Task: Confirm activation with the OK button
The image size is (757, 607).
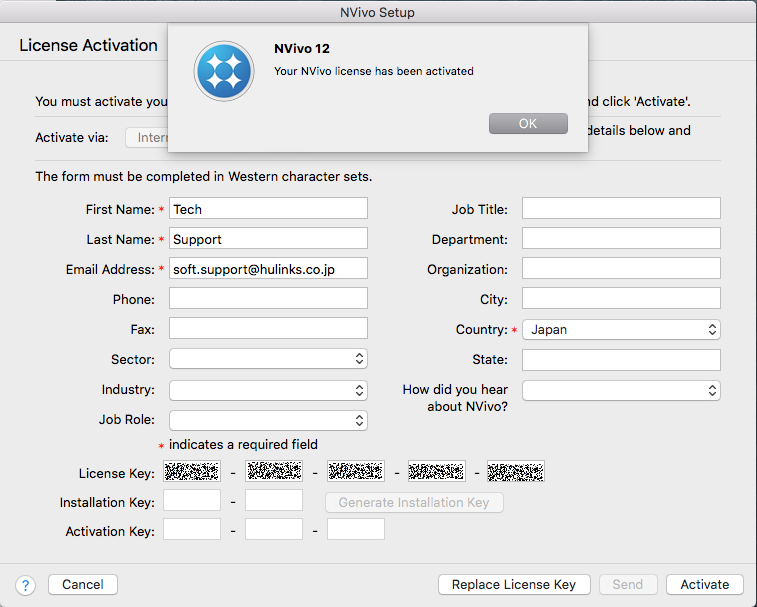Action: point(528,124)
